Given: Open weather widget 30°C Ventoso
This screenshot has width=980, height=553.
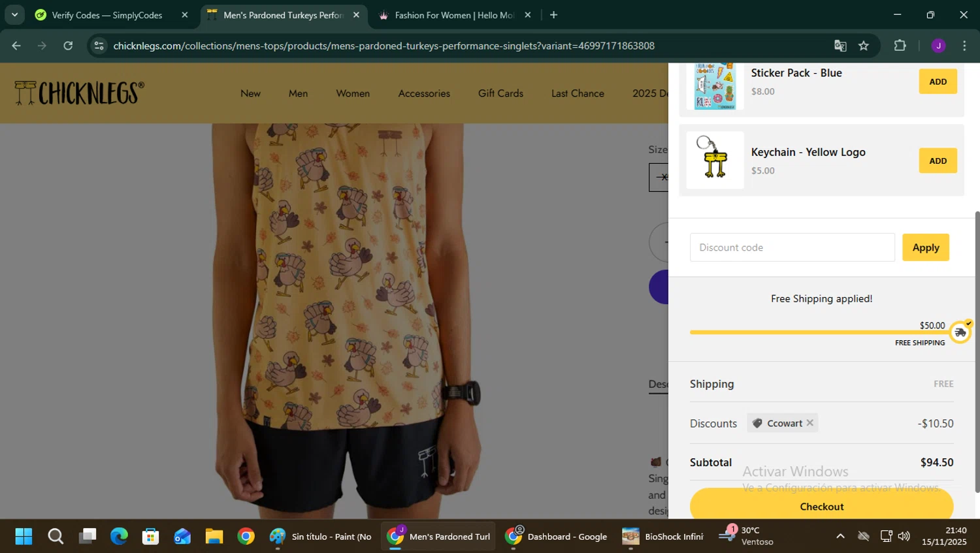Looking at the screenshot, I should 746,537.
